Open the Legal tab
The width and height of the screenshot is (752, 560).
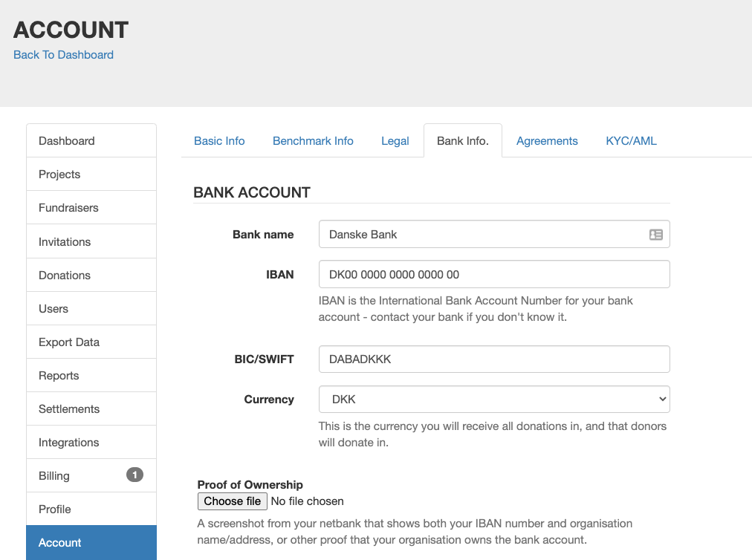(395, 141)
